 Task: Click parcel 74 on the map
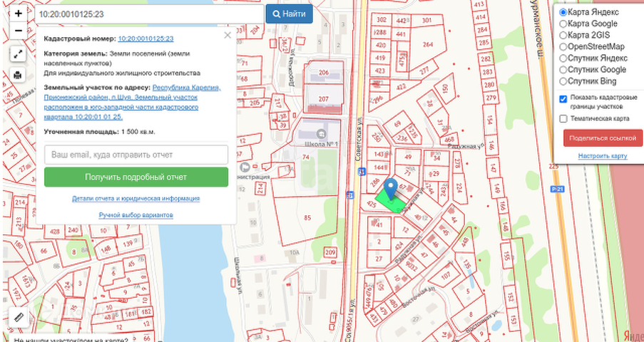[x=305, y=157]
